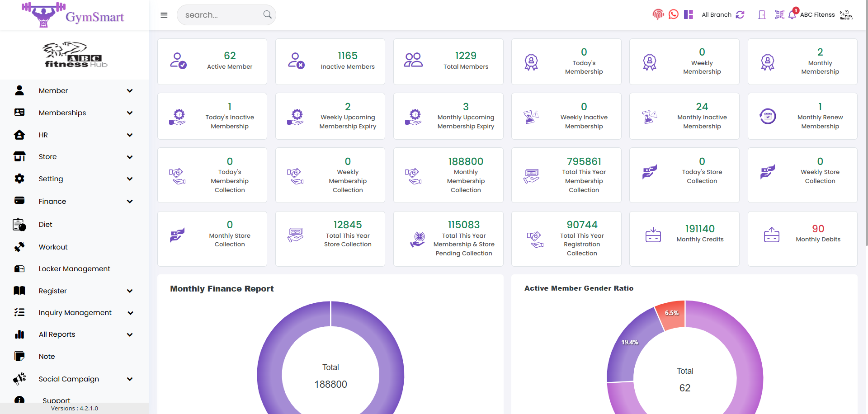Image resolution: width=868 pixels, height=414 pixels.
Task: Open the Finance menu label
Action: tap(52, 201)
